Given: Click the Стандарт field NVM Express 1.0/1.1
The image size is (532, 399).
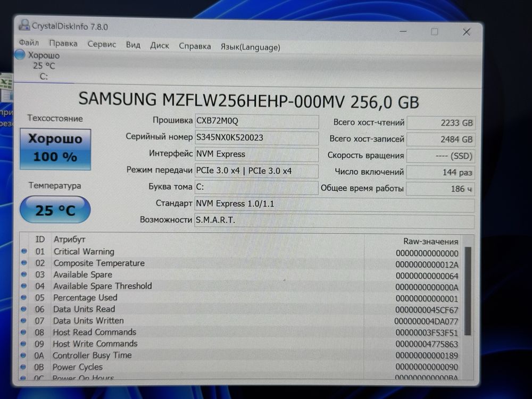Looking at the screenshot, I should (334, 204).
